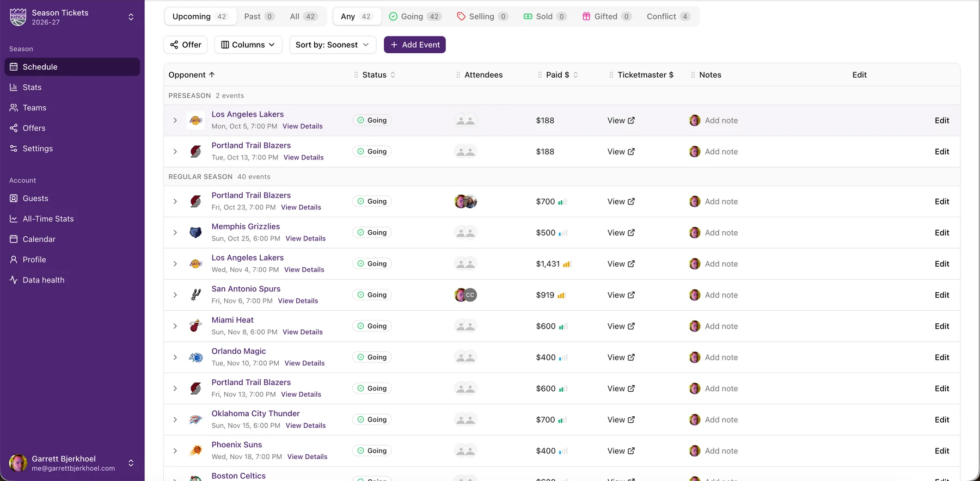Click price bar indicator next to $1,431
The width and height of the screenshot is (980, 481).
pos(567,264)
